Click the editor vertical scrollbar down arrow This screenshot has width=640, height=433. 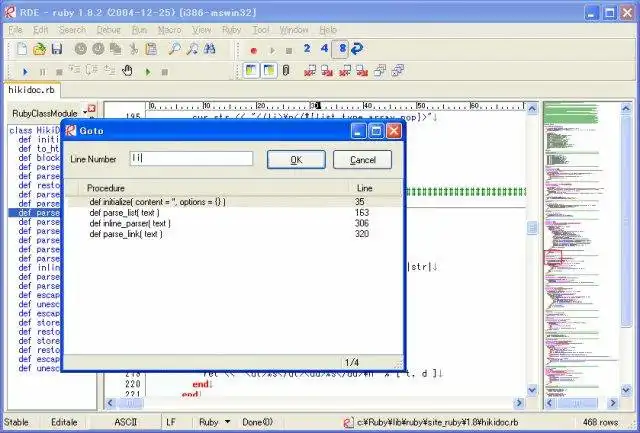[532, 390]
